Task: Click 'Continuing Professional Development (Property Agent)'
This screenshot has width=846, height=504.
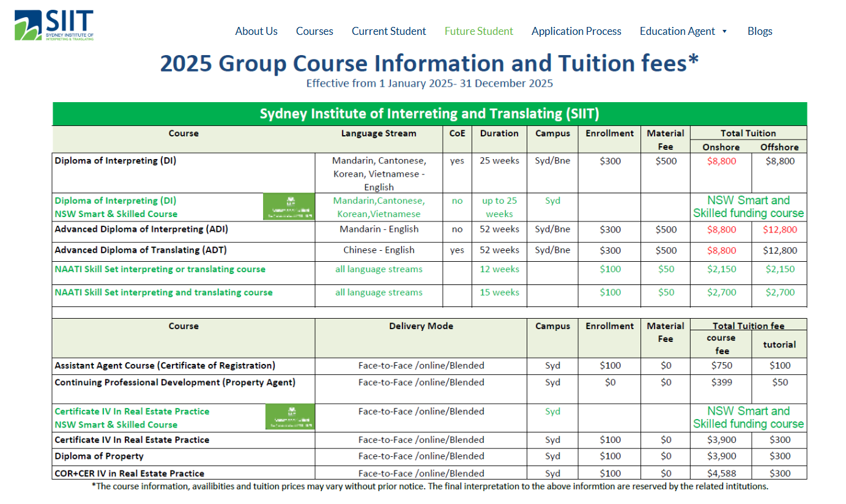Action: tap(175, 382)
